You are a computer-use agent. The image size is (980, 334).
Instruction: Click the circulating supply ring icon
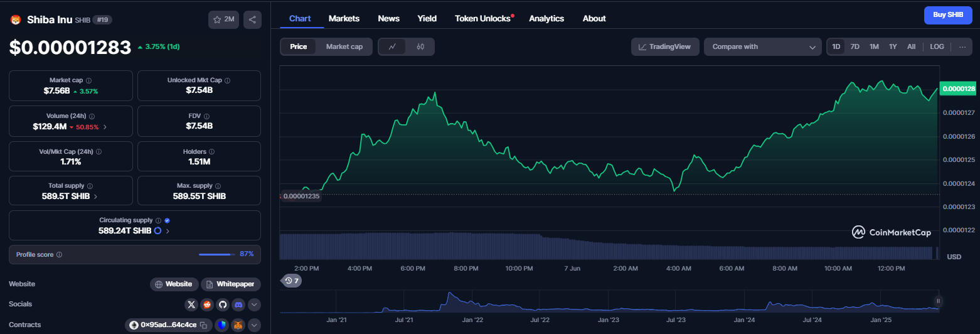click(x=158, y=230)
